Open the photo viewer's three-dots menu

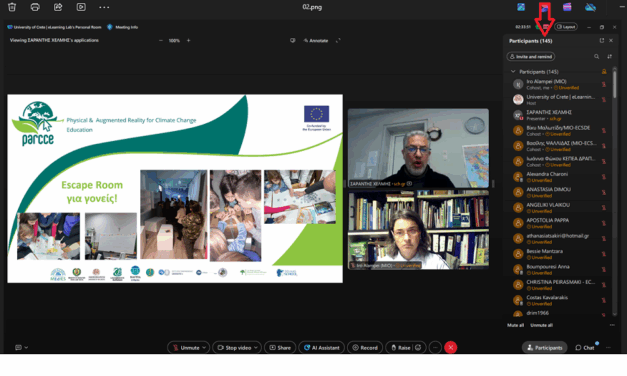(x=104, y=7)
